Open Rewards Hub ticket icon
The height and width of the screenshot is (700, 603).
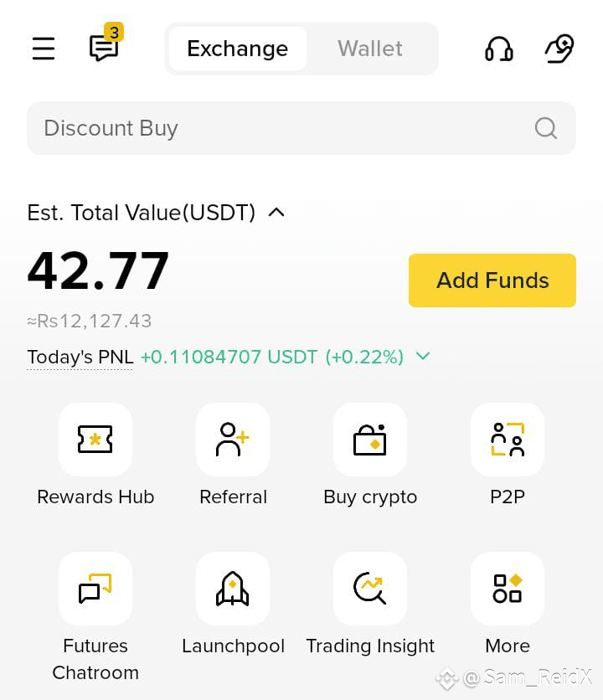(x=95, y=440)
